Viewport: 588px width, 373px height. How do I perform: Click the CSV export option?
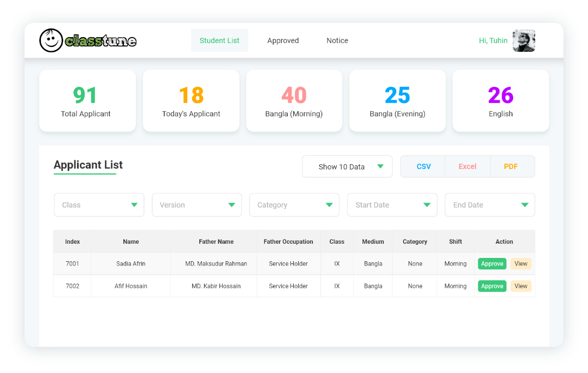[423, 166]
